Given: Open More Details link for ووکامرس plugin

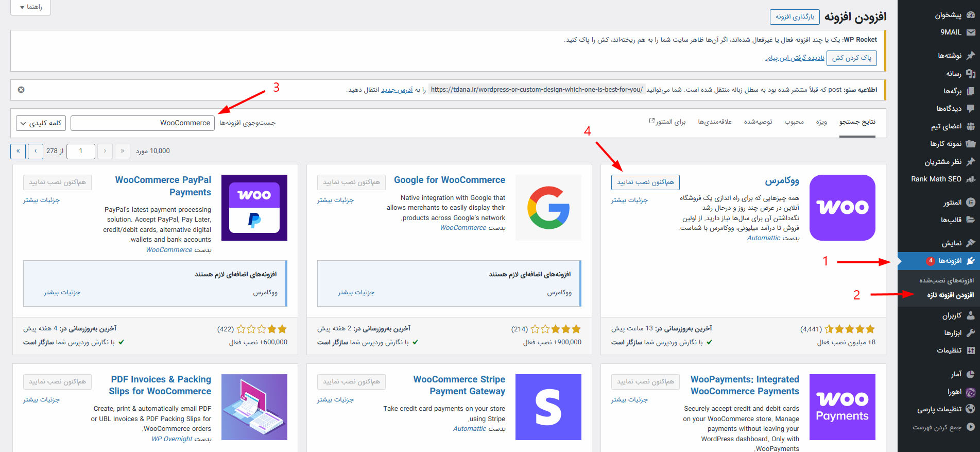Looking at the screenshot, I should point(629,200).
